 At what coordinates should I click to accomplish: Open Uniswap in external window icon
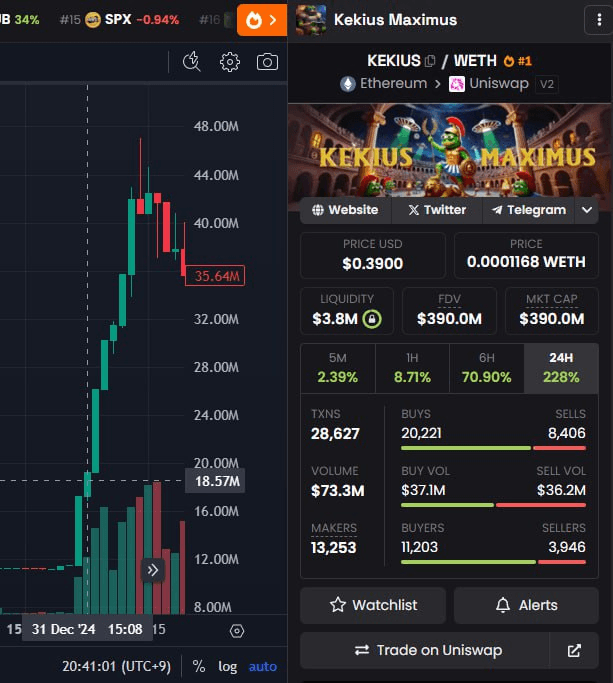point(574,650)
